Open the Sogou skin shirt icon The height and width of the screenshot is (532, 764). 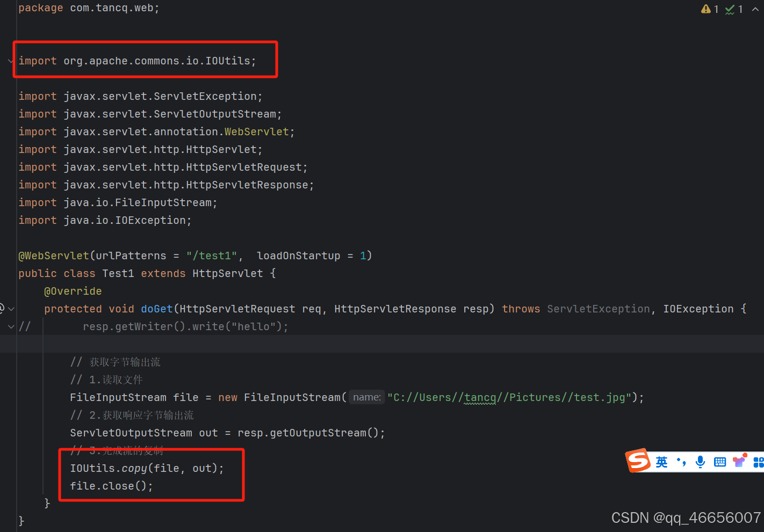click(x=740, y=461)
